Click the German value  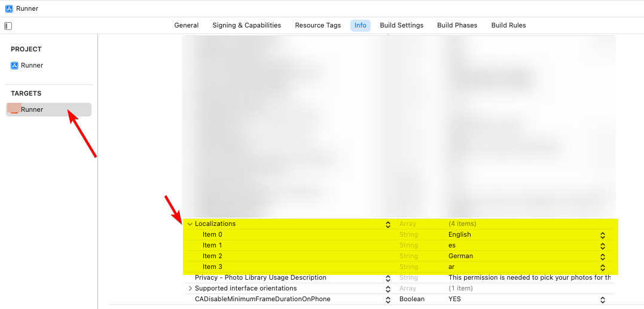[460, 256]
